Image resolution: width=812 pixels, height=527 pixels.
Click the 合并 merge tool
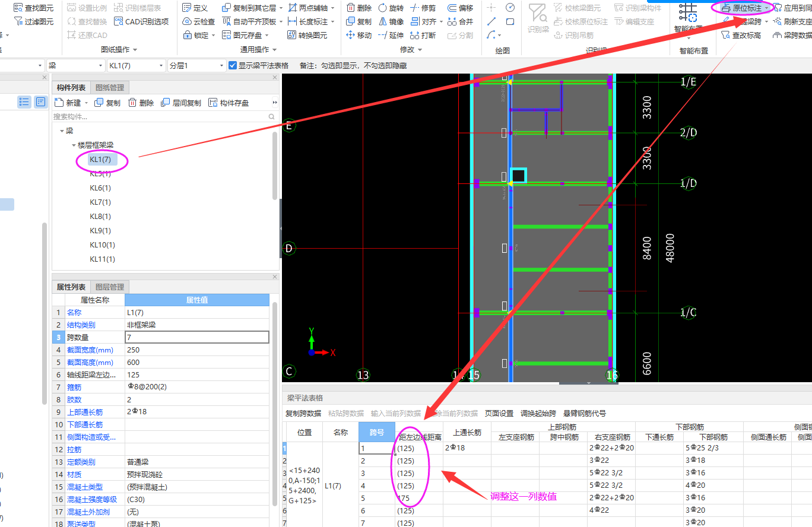(461, 21)
